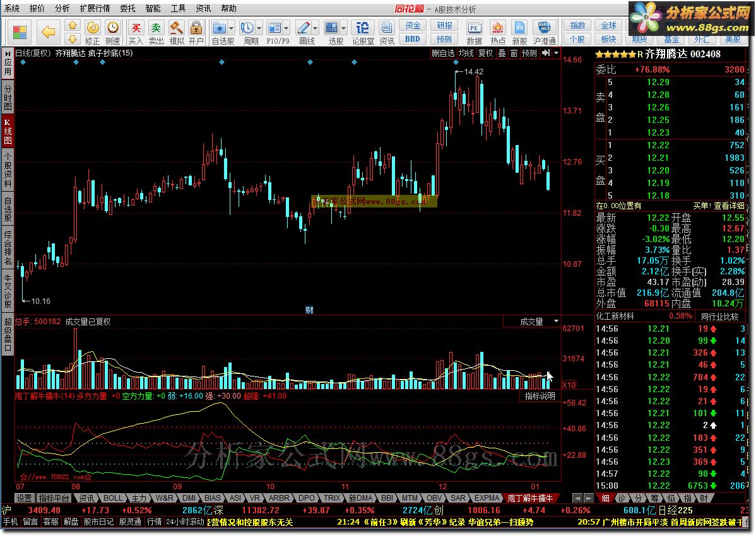This screenshot has width=756, height=536.
Task: Select the 疱丁解牛擒牛 indicator tab
Action: 530,498
